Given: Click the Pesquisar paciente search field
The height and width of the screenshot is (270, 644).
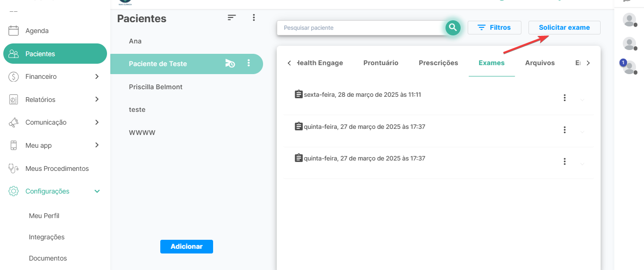Looking at the screenshot, I should (x=361, y=28).
